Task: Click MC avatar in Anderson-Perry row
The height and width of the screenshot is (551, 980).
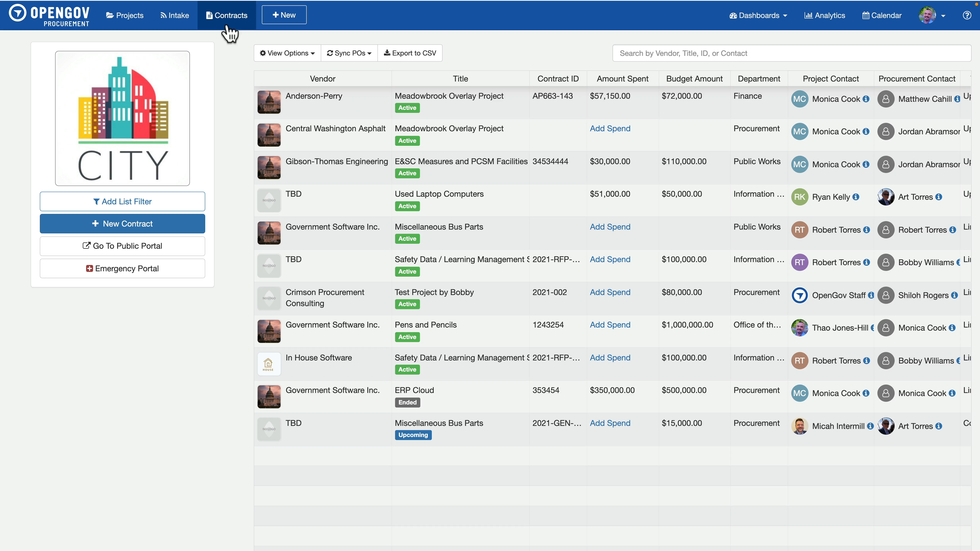Action: click(800, 99)
